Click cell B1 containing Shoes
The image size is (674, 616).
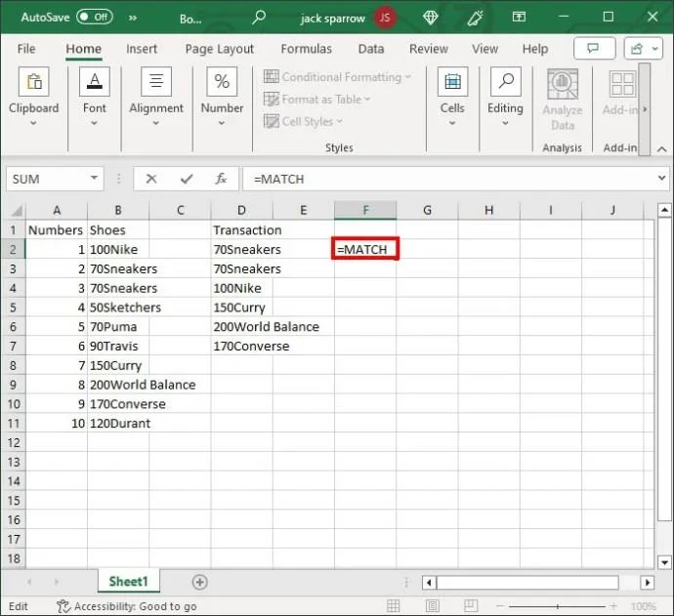pos(118,229)
